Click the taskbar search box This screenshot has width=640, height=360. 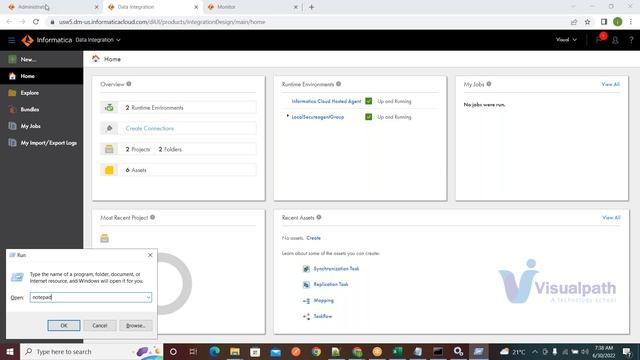tap(91, 351)
